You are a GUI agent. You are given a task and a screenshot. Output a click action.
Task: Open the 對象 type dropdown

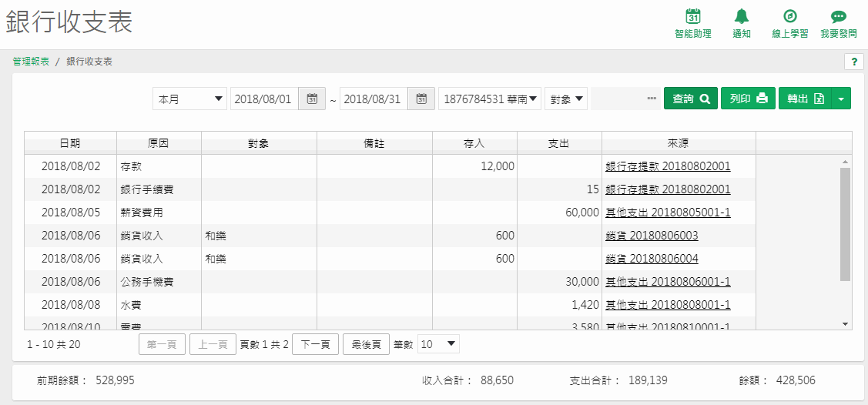tap(566, 99)
